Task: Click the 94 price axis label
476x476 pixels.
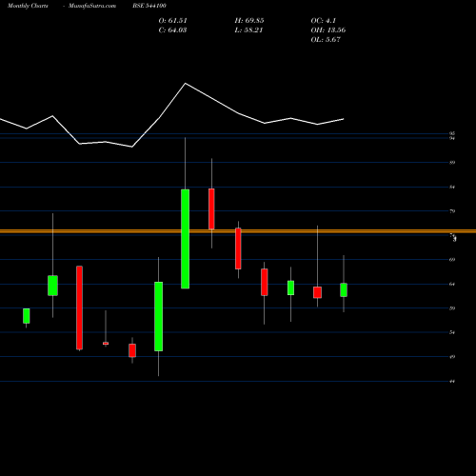Action: pos(452,138)
